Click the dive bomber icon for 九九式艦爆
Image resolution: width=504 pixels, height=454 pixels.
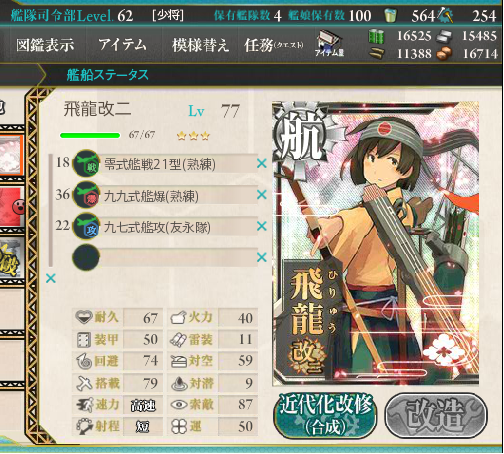(x=86, y=195)
